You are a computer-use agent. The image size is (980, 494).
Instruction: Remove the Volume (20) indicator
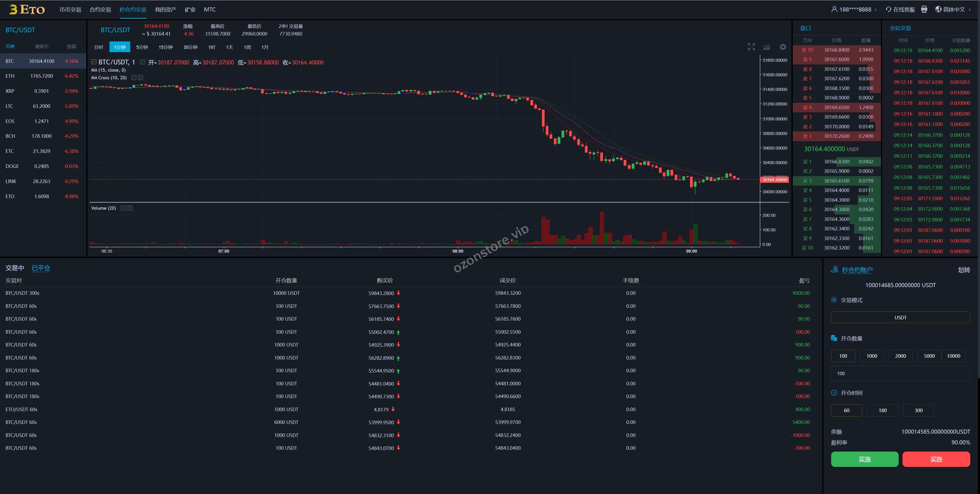[130, 208]
